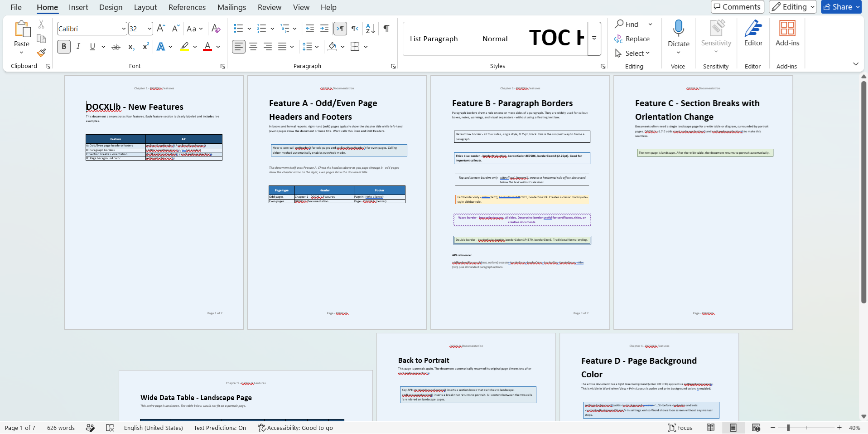Decrease paragraph indent
The width and height of the screenshot is (868, 434).
pos(310,29)
